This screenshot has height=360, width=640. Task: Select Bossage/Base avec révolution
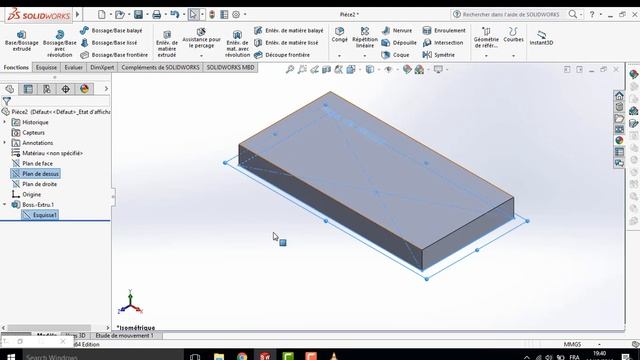pos(60,43)
